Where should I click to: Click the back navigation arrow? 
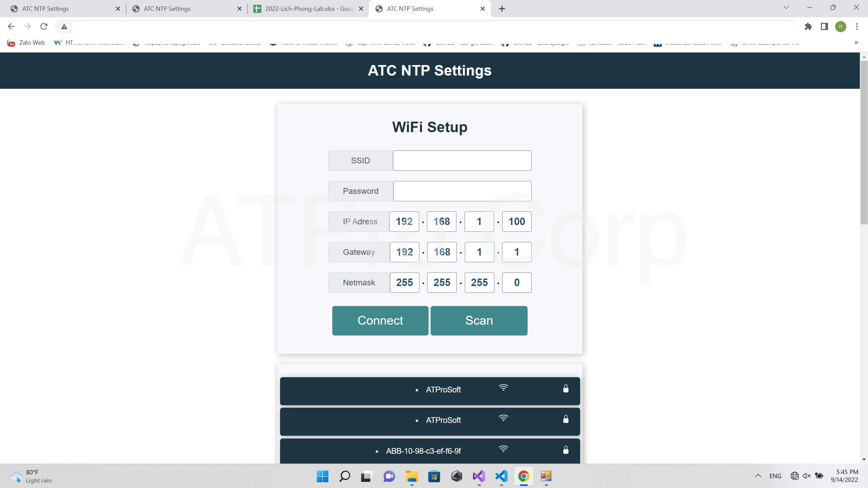[x=11, y=26]
